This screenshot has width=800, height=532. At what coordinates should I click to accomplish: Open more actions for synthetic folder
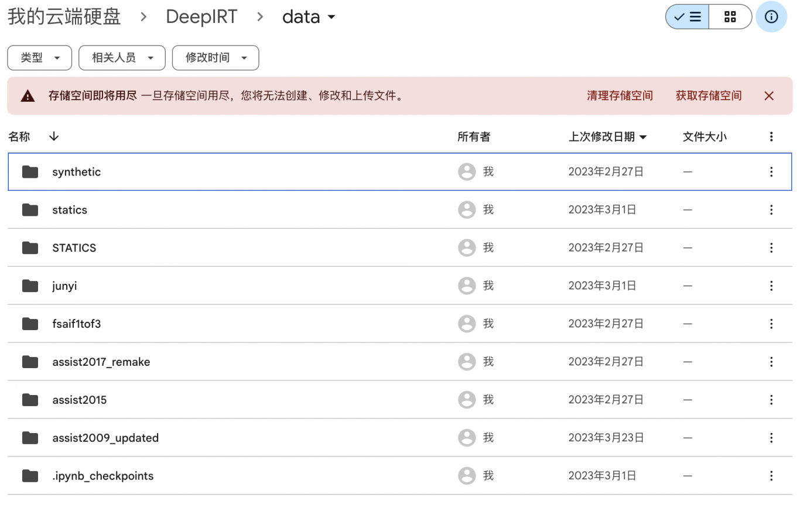coord(771,171)
